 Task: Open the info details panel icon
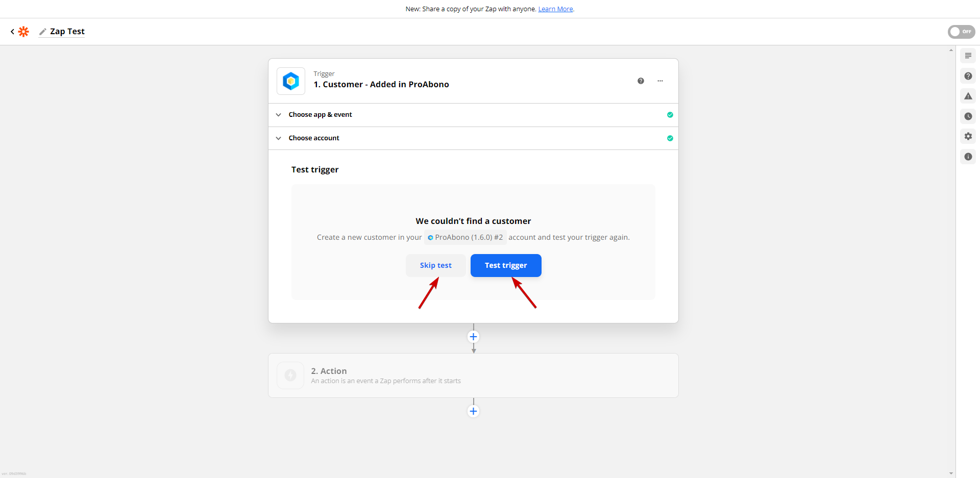click(968, 157)
